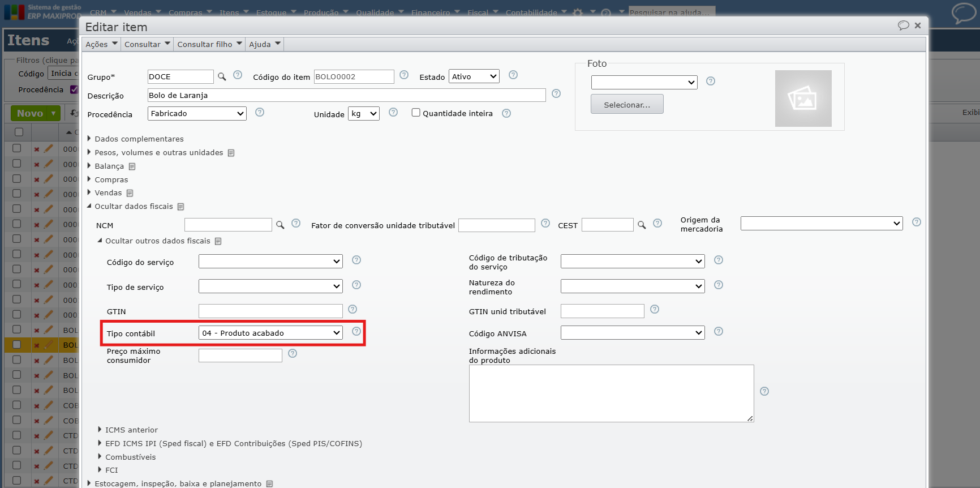Click the Selecionar... photo button
This screenshot has height=488, width=980.
(627, 105)
